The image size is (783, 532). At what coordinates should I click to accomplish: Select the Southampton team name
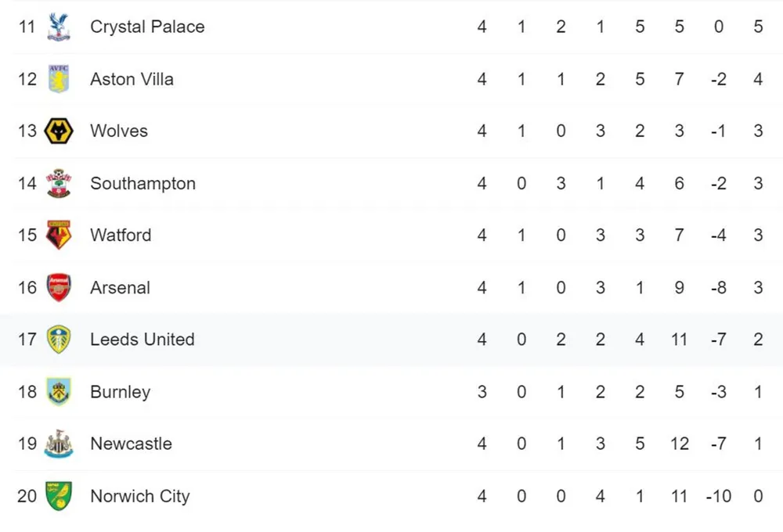click(143, 183)
